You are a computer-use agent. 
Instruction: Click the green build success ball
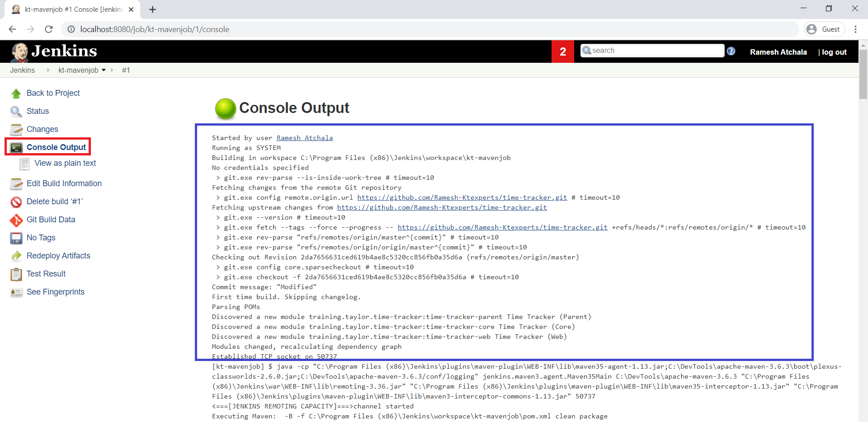click(226, 108)
